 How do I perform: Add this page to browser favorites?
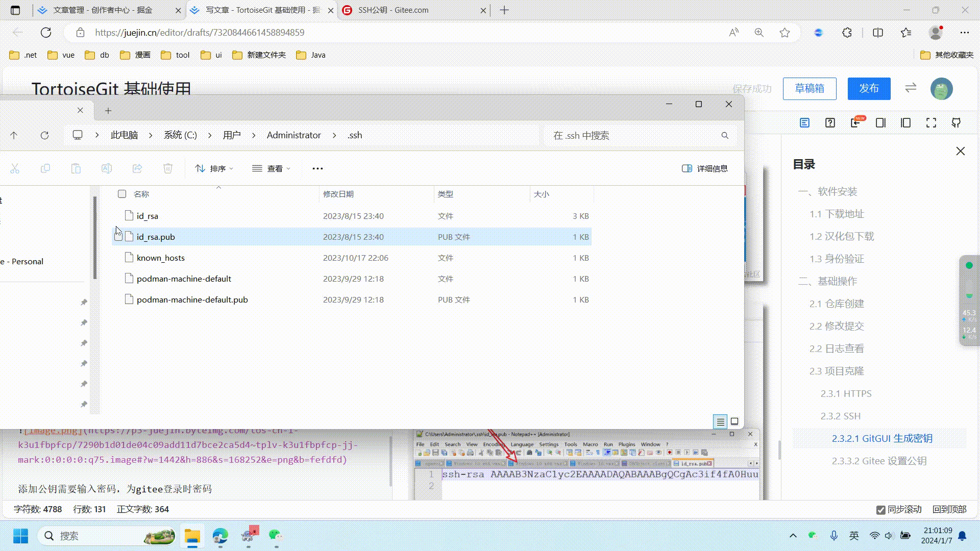click(x=785, y=33)
